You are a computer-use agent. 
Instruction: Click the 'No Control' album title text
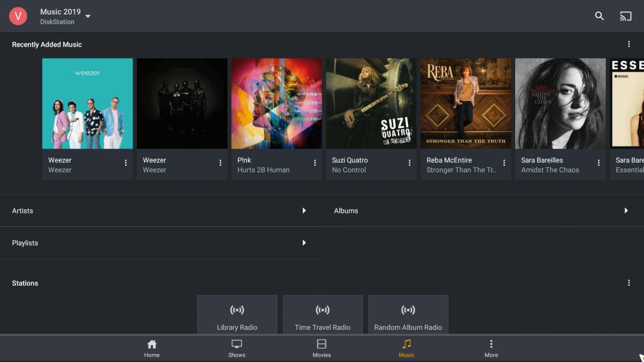(349, 170)
